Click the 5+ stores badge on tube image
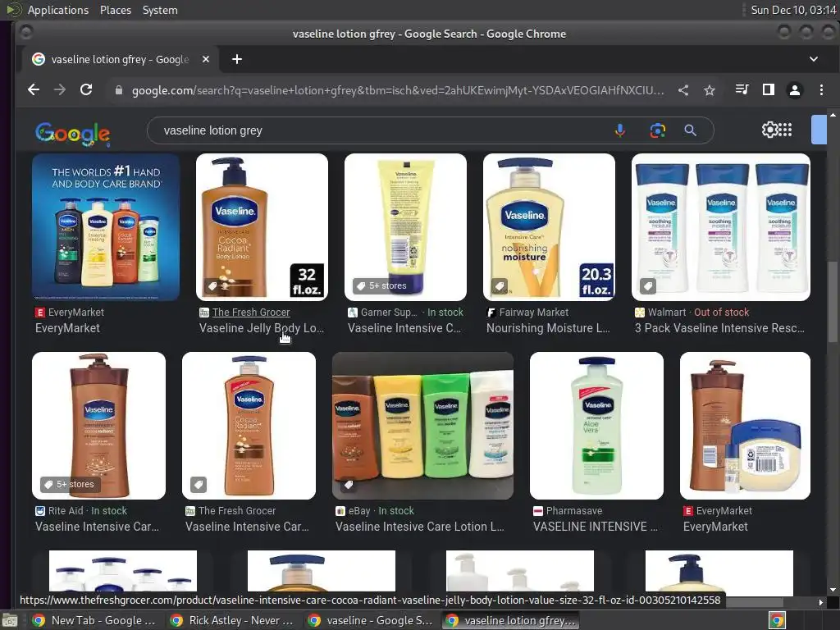The image size is (840, 630). 382,286
